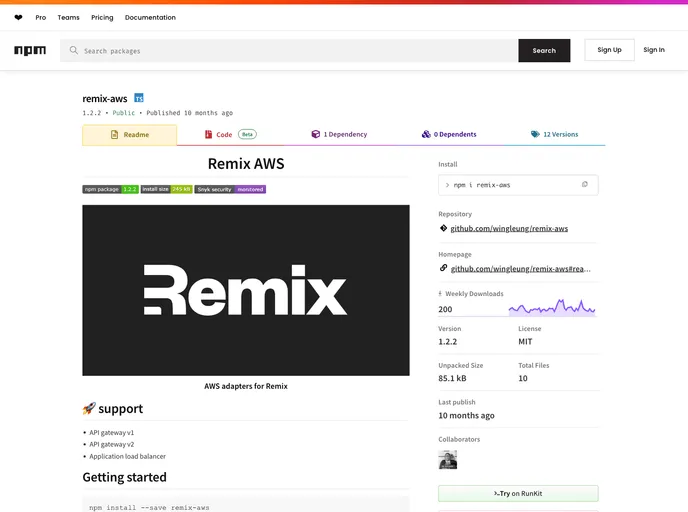Click the chain link icon beside Homepage
688x512 pixels.
point(443,268)
